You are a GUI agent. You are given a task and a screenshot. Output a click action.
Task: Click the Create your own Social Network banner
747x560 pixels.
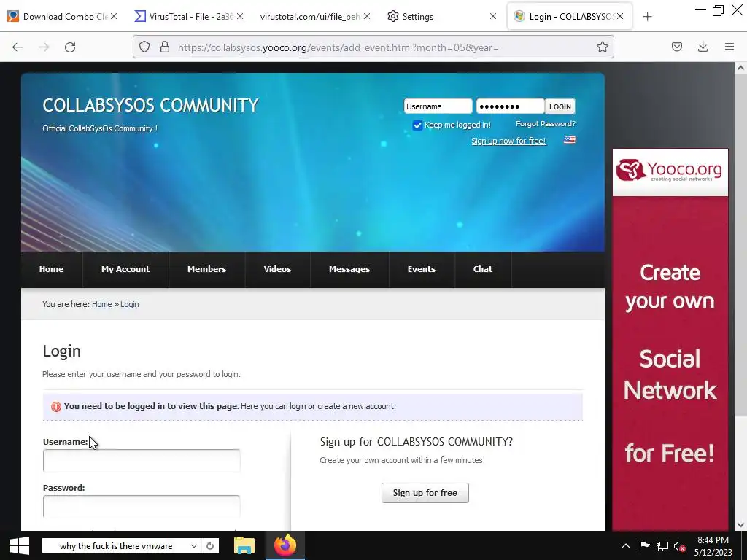point(670,363)
